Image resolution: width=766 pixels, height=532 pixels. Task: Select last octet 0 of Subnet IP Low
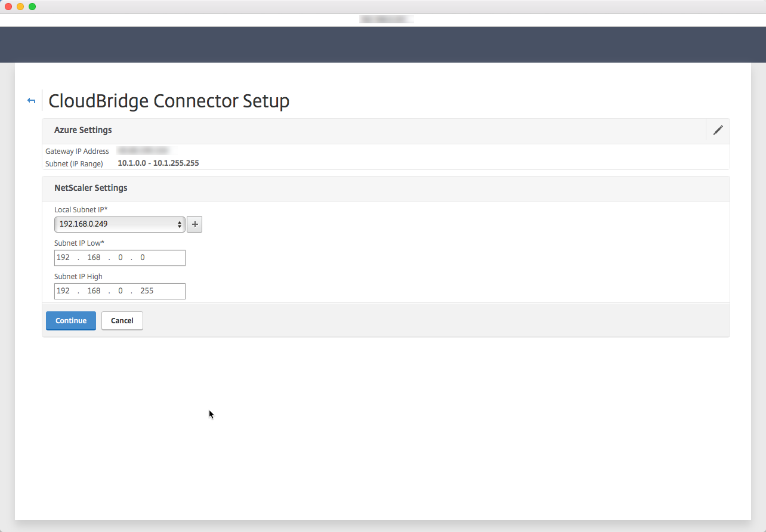(143, 258)
